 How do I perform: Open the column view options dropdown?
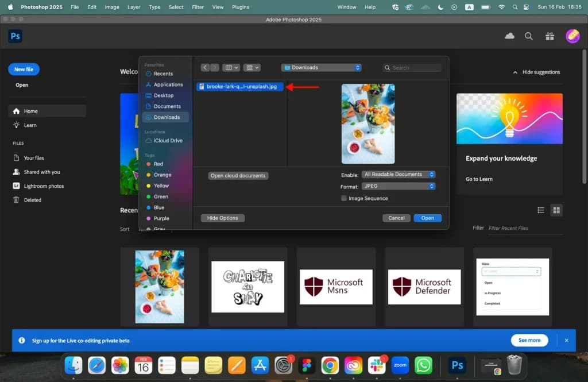(231, 68)
